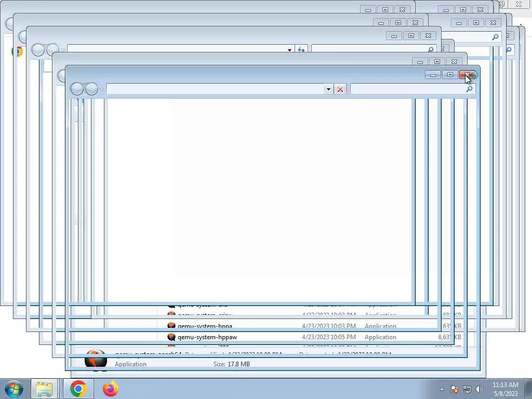Click the large qemu icon in details pane
This screenshot has height=399, width=532.
pyautogui.click(x=96, y=361)
